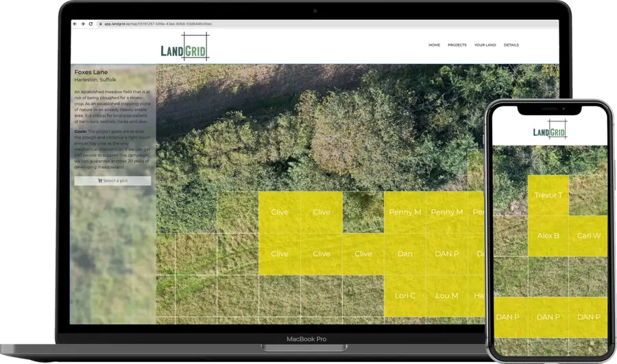The height and width of the screenshot is (364, 617).
Task: Tap the Trevor T plot on phone
Action: point(548,195)
